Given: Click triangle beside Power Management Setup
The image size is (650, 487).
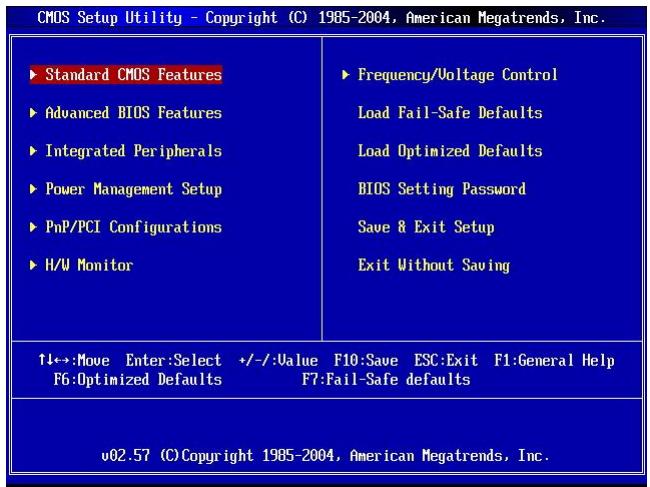Looking at the screenshot, I should tap(34, 189).
